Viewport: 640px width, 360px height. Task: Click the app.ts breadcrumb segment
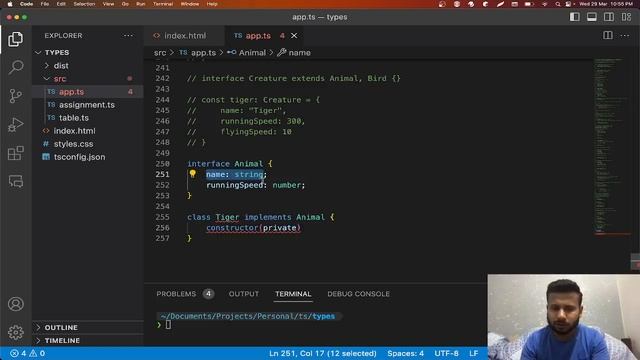tap(198, 53)
